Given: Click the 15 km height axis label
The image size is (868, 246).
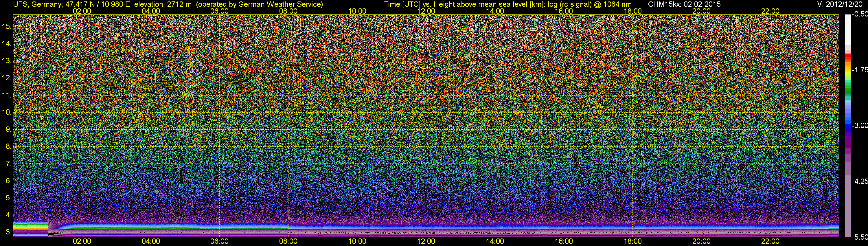Looking at the screenshot, I should click(6, 26).
